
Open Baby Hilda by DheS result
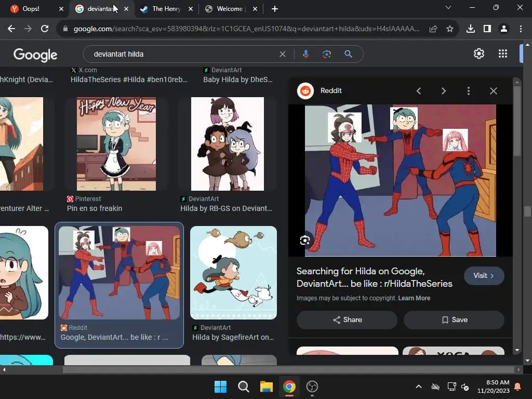pyautogui.click(x=238, y=79)
